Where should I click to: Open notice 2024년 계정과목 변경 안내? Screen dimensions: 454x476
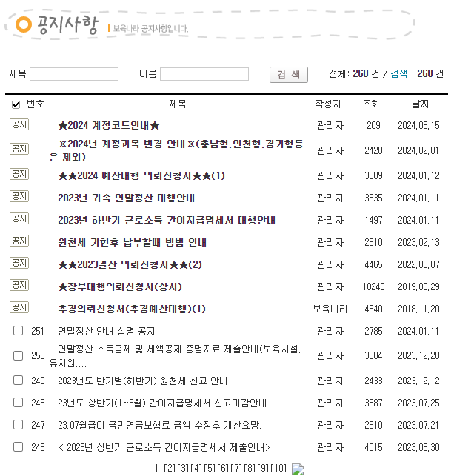(x=176, y=150)
